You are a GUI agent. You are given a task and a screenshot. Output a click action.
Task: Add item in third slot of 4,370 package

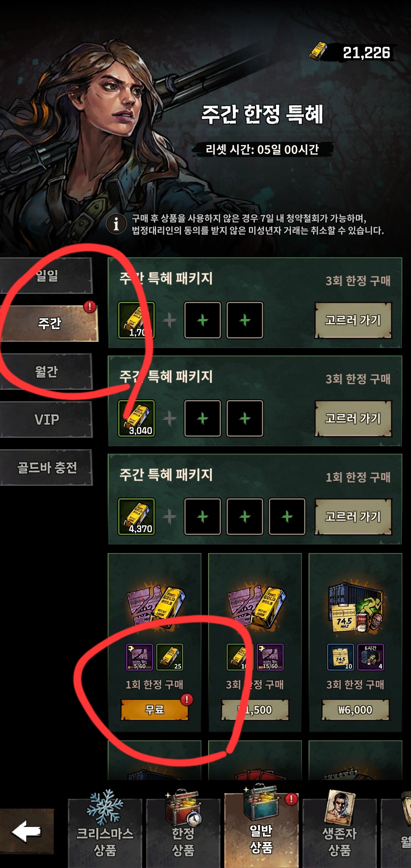287,517
